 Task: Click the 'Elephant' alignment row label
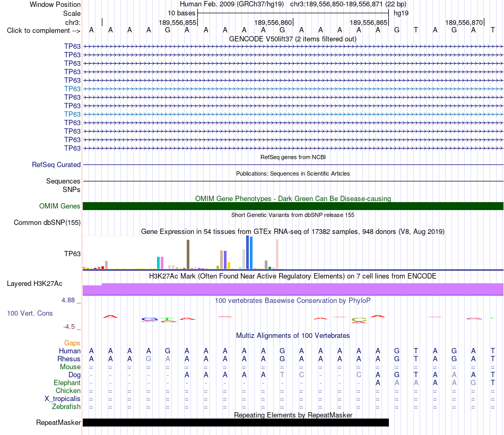[67, 382]
